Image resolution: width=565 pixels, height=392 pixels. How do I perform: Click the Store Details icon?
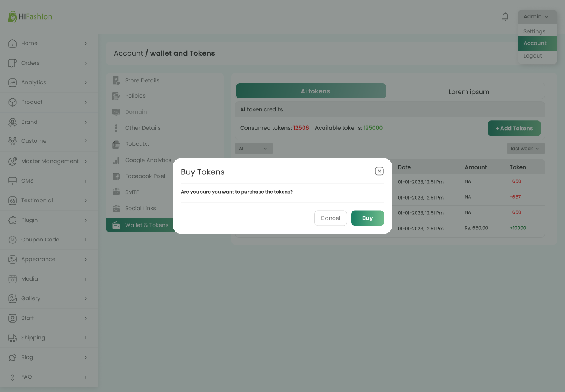click(x=116, y=80)
